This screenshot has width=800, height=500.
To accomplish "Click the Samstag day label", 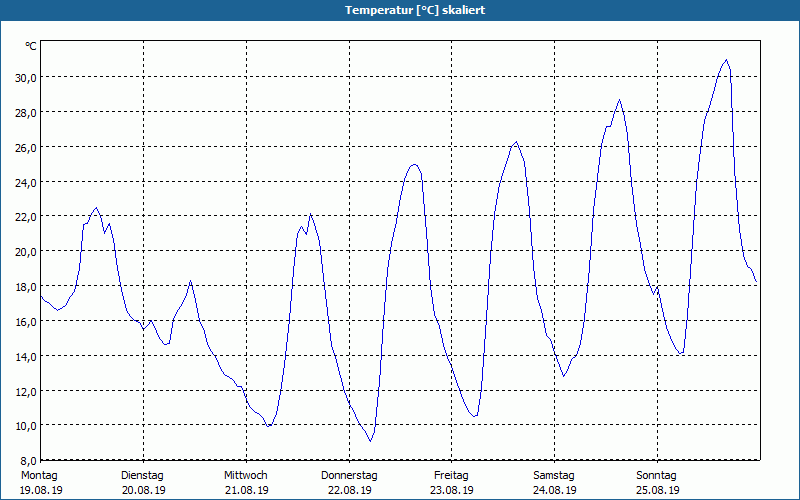I will coord(554,476).
